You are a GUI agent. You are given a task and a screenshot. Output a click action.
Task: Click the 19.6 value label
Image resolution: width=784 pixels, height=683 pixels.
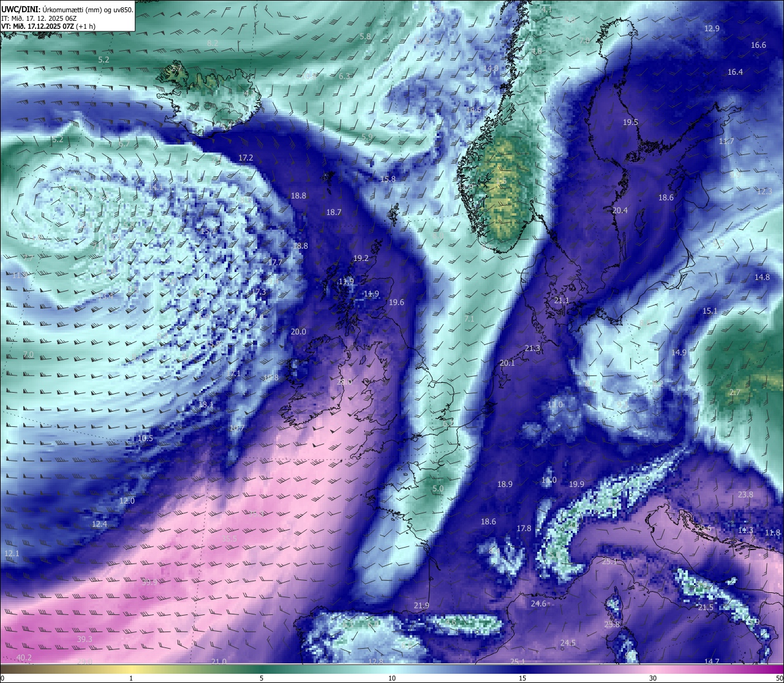click(x=396, y=302)
